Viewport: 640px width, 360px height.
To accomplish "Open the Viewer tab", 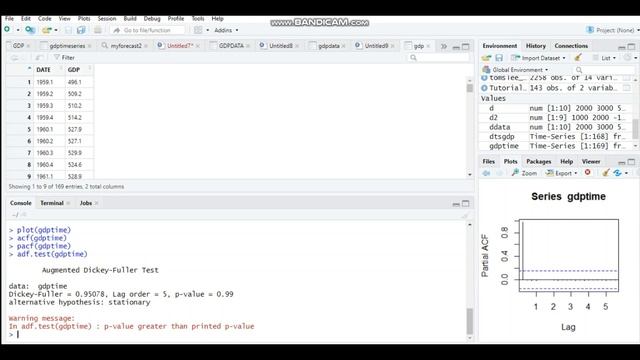I will click(x=591, y=162).
